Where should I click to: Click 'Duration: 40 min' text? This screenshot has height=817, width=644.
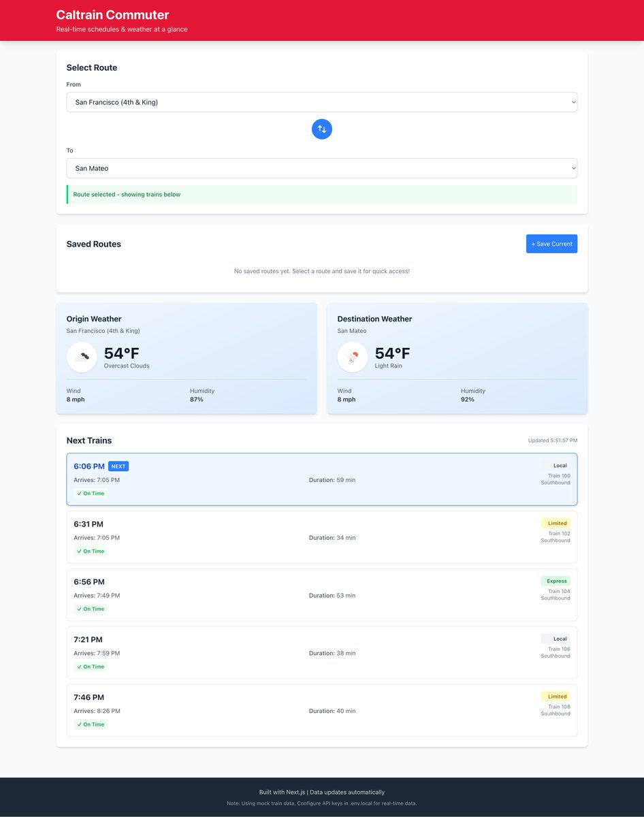332,711
